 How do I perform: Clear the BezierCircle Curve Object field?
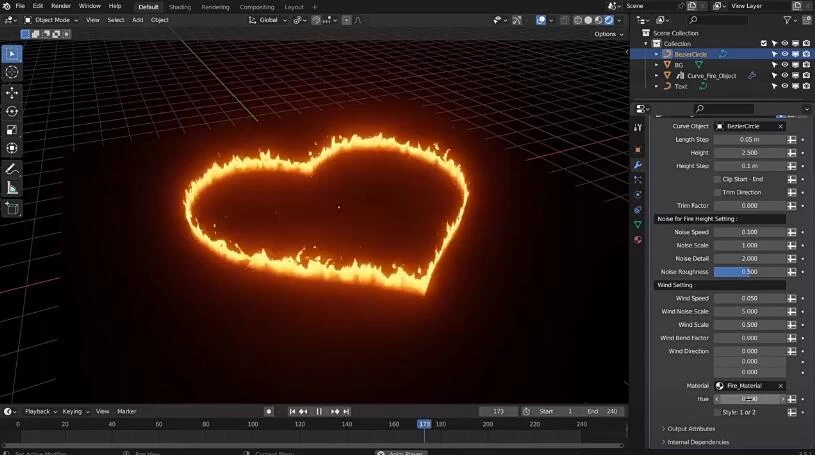tap(780, 126)
